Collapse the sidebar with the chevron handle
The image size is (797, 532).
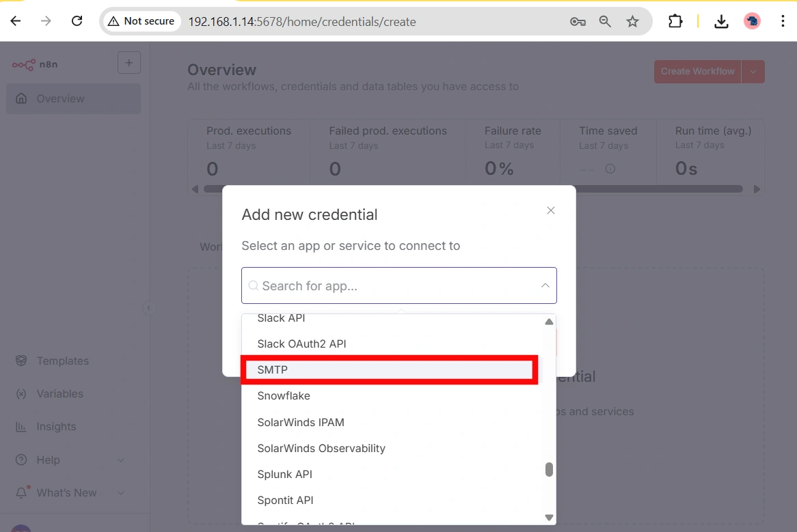click(x=149, y=308)
